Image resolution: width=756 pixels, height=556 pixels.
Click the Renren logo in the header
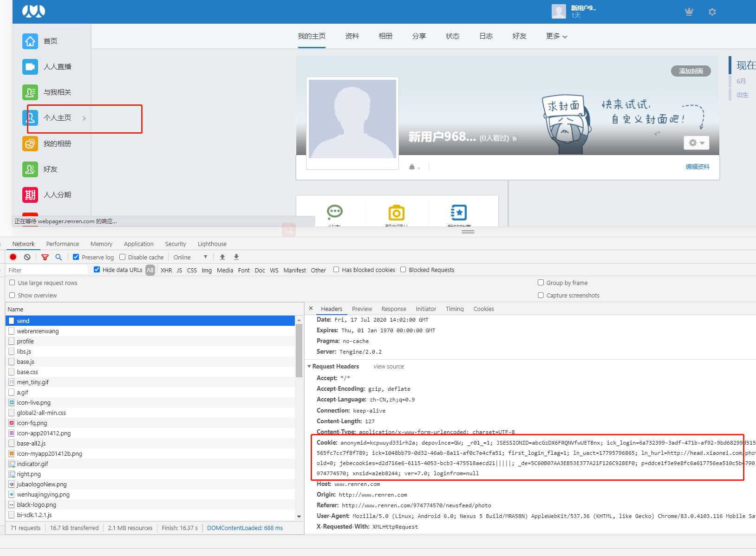(33, 11)
